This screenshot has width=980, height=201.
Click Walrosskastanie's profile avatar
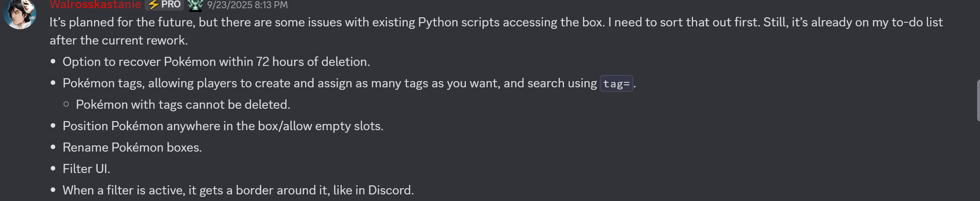click(19, 14)
